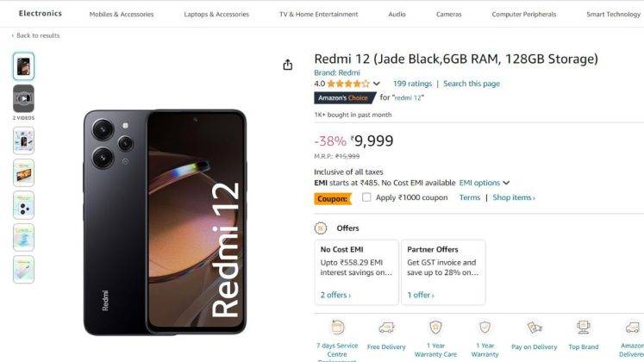Select the camera module thumbnail image

[23, 205]
